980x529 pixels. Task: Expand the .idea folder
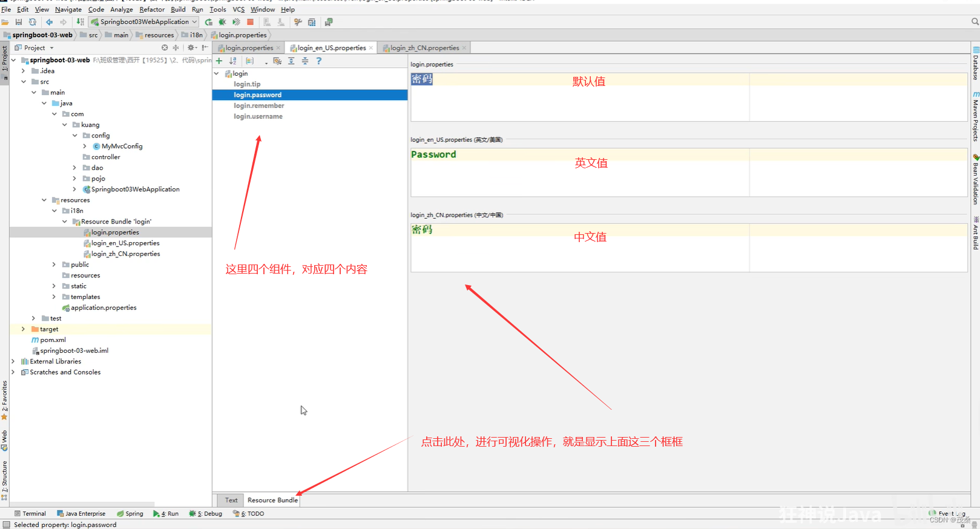(24, 71)
